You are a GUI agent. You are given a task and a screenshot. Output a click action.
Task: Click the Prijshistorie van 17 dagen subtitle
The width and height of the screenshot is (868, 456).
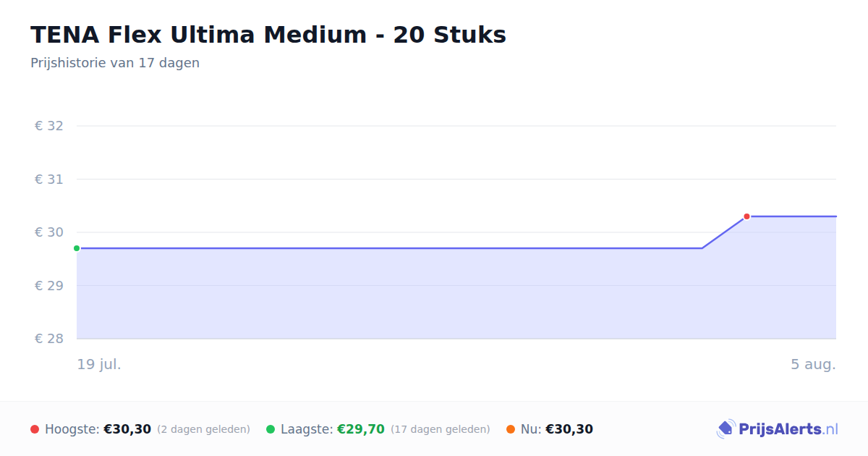(x=115, y=63)
